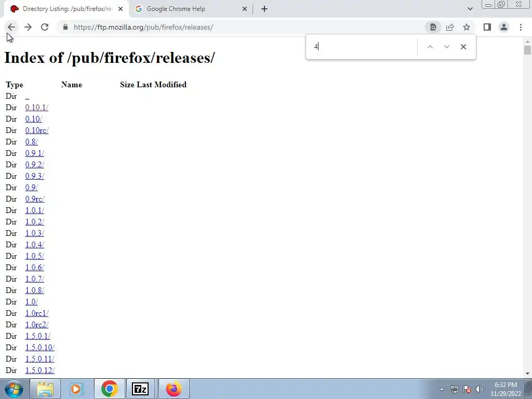Open the 0.9rc/ directory link
The width and height of the screenshot is (532, 399).
[x=35, y=199]
